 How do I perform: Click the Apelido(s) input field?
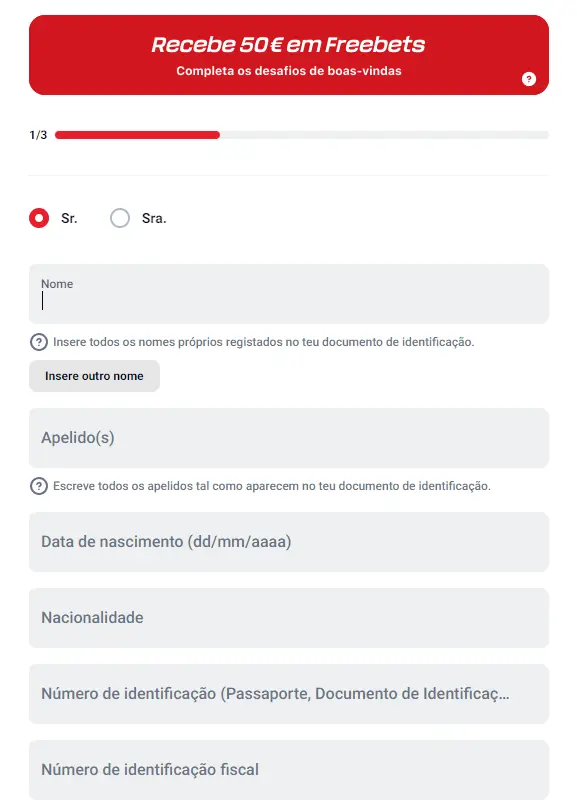(x=289, y=438)
